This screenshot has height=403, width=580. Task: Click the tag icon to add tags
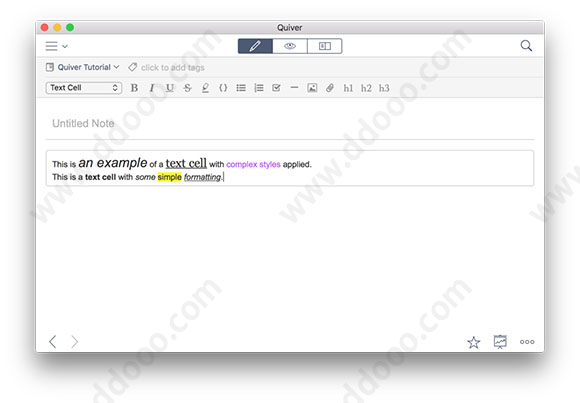[132, 67]
